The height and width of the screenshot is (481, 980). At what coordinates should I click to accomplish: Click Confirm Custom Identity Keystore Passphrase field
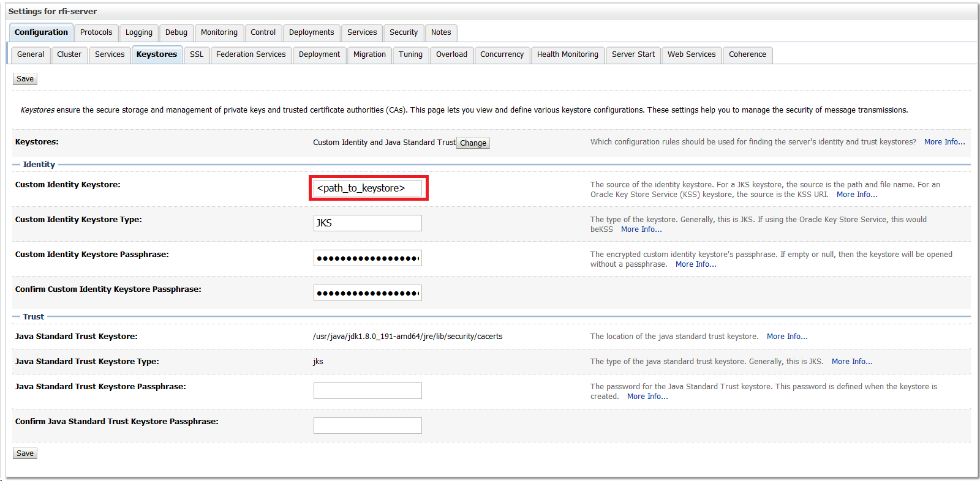(x=367, y=293)
